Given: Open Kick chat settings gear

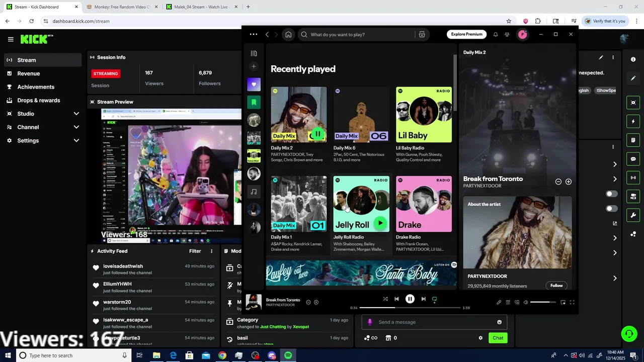Looking at the screenshot, I should pyautogui.click(x=480, y=338).
